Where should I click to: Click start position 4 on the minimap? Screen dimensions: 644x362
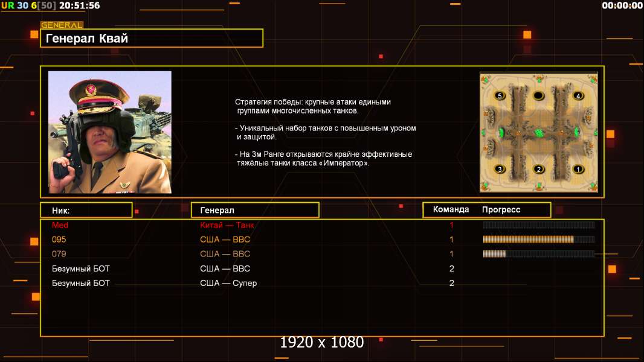click(x=578, y=96)
